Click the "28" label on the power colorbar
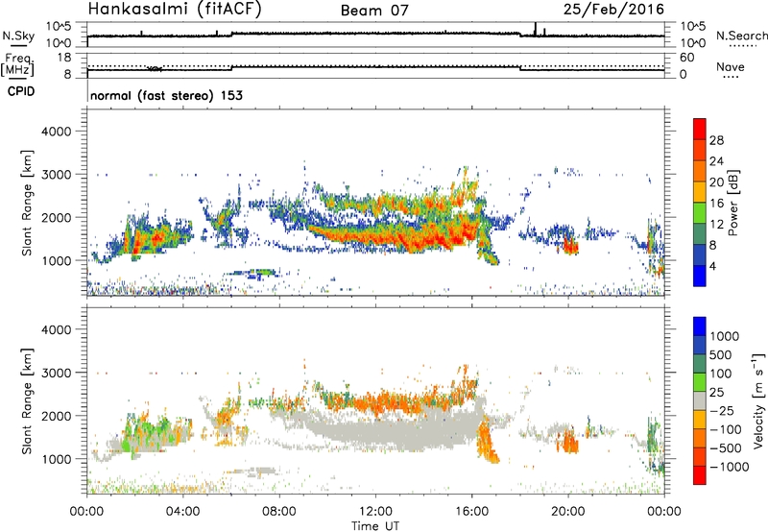768x532 pixels. tap(716, 140)
